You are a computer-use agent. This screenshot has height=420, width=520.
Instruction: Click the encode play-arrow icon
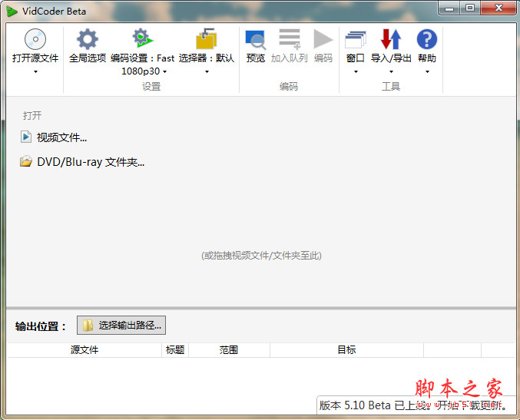point(323,39)
